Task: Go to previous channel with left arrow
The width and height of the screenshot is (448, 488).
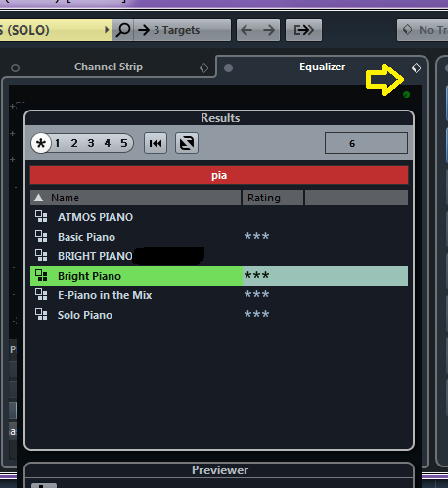Action: [x=246, y=30]
